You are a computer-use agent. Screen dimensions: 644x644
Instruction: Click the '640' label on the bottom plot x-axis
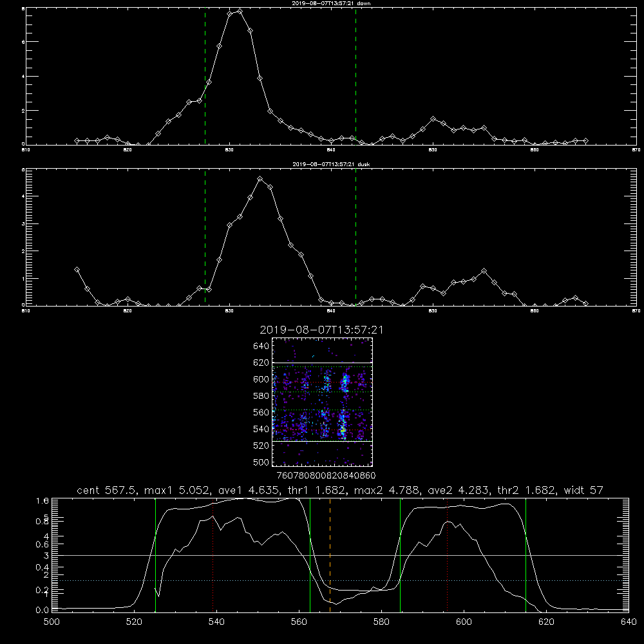click(629, 622)
